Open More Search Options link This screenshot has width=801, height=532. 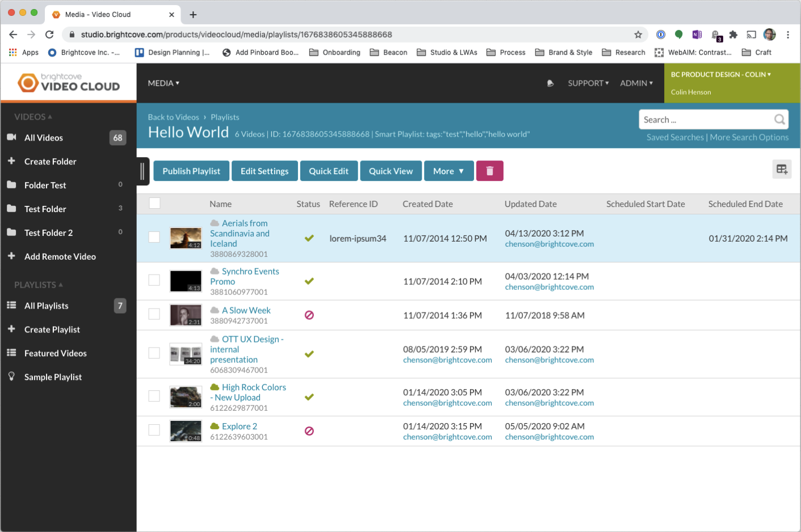click(x=749, y=137)
